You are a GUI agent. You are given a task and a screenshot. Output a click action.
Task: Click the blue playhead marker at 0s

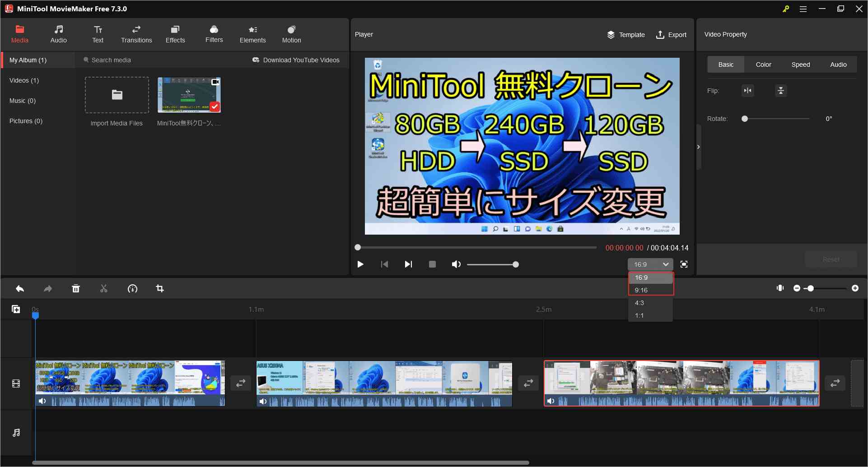(35, 315)
